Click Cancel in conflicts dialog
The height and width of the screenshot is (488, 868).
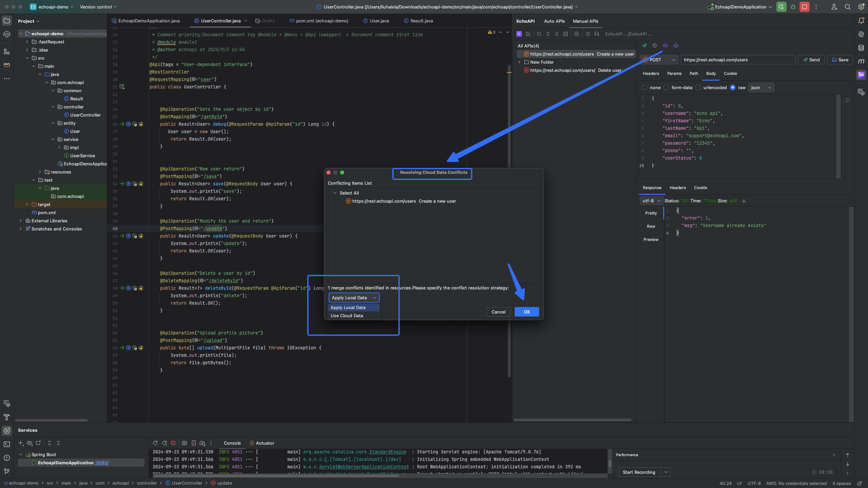(498, 312)
